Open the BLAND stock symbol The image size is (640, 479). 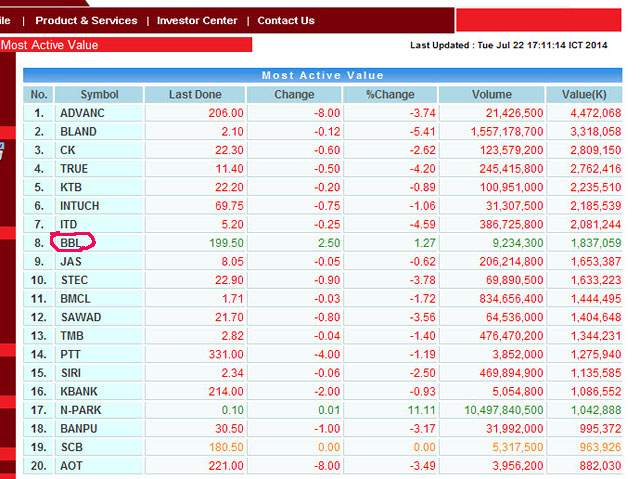(x=78, y=132)
